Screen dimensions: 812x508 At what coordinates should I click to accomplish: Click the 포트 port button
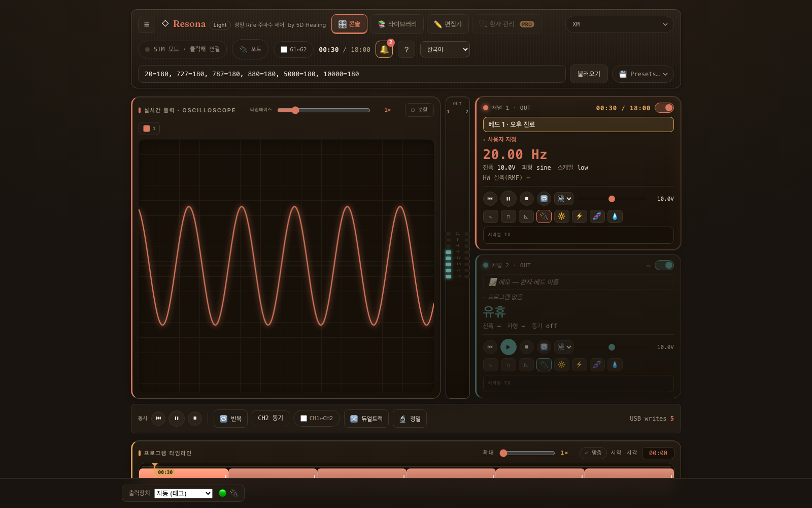[250, 49]
